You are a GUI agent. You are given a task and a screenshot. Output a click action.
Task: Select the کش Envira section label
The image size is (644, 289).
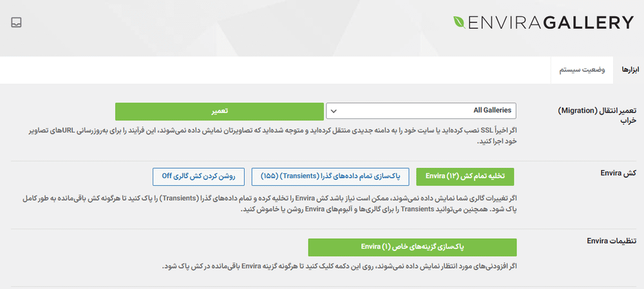point(618,173)
